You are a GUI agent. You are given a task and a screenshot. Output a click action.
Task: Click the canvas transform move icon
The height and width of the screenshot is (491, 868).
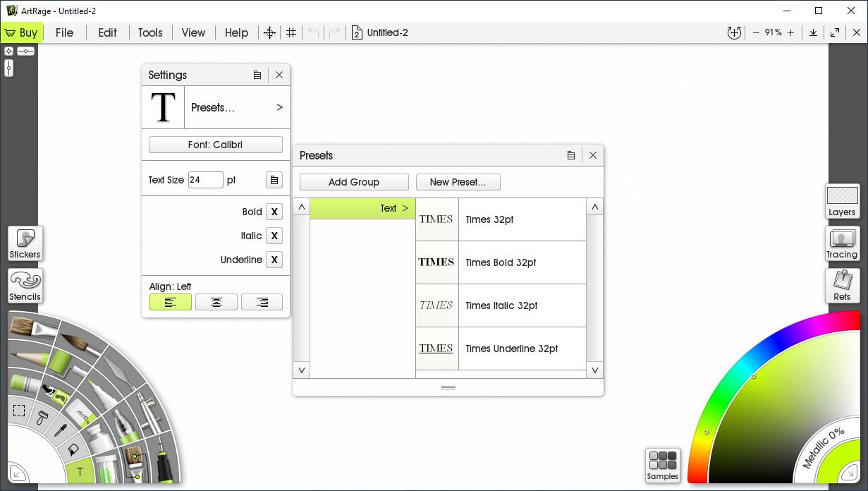269,32
